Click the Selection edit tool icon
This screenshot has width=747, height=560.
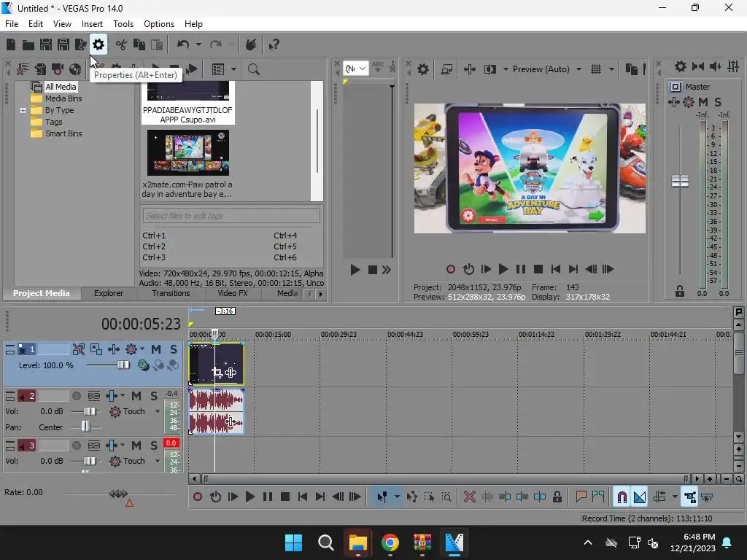(x=429, y=497)
